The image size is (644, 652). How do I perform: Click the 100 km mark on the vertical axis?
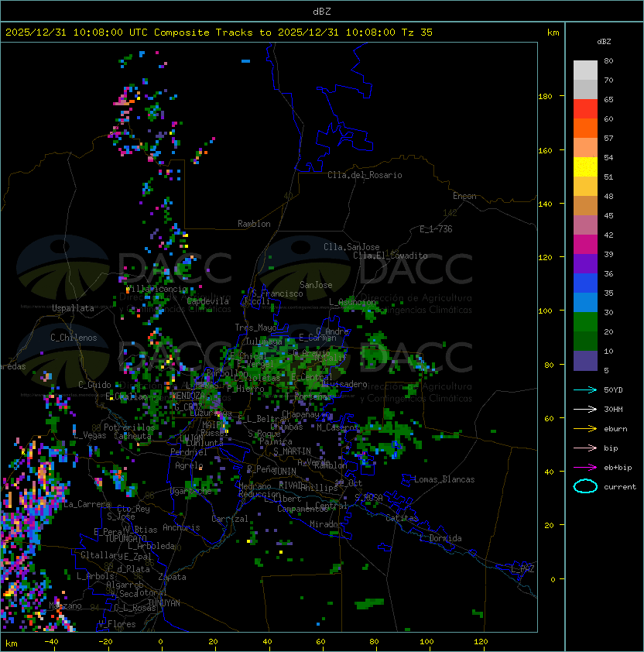545,311
